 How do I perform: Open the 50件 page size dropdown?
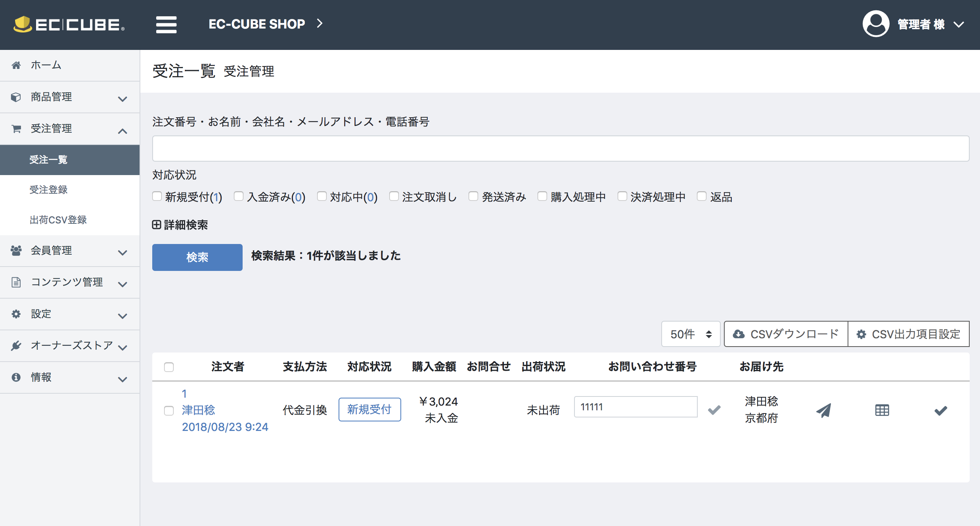[691, 334]
